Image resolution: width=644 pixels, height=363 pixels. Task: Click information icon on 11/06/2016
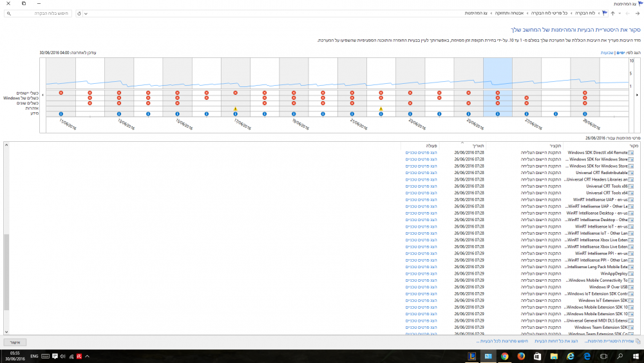[61, 114]
